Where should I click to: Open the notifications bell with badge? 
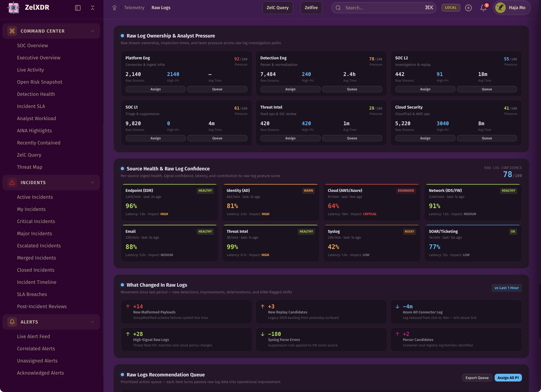point(483,8)
